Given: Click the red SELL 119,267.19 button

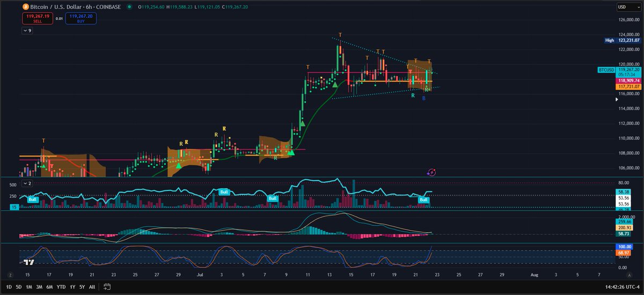Looking at the screenshot, I should click(x=38, y=19).
